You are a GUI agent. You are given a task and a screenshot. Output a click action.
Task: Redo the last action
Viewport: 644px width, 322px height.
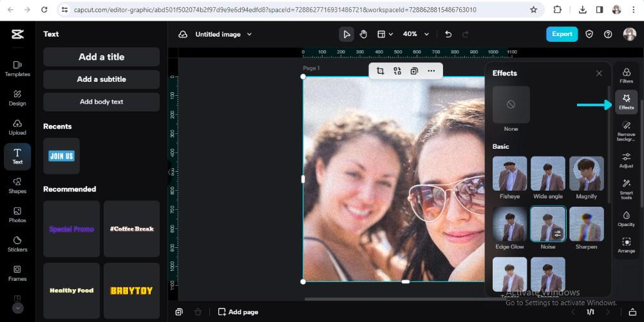[x=466, y=35]
